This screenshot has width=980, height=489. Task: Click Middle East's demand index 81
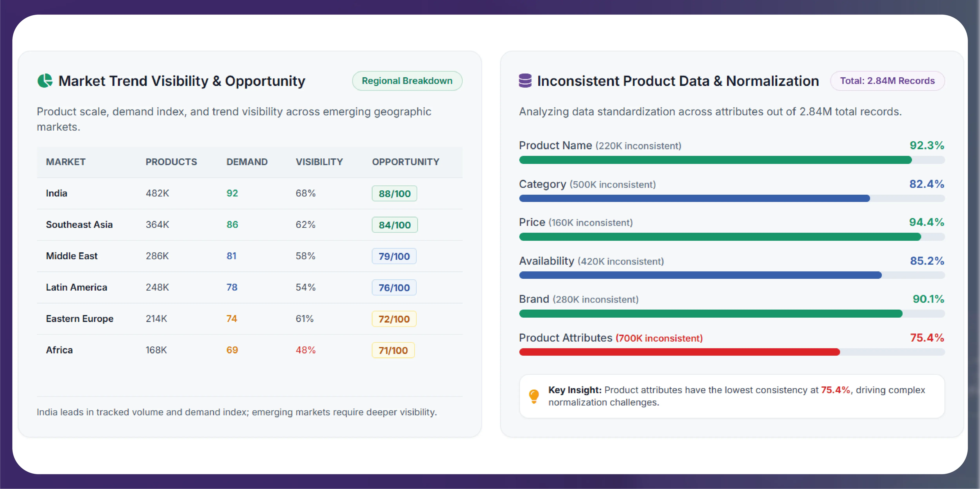[x=231, y=256]
